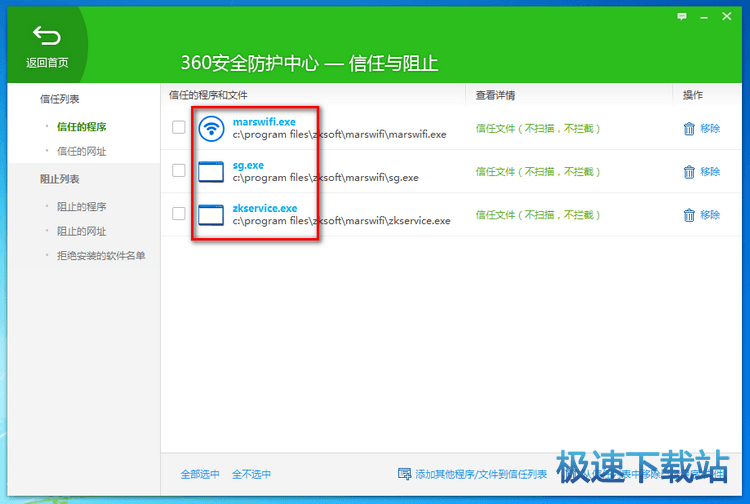Click 添加其他程序/文件到信任列表 link

(x=481, y=474)
